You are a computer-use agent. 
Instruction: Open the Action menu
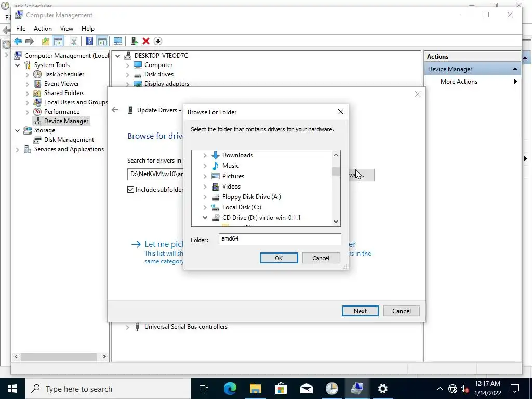click(43, 29)
